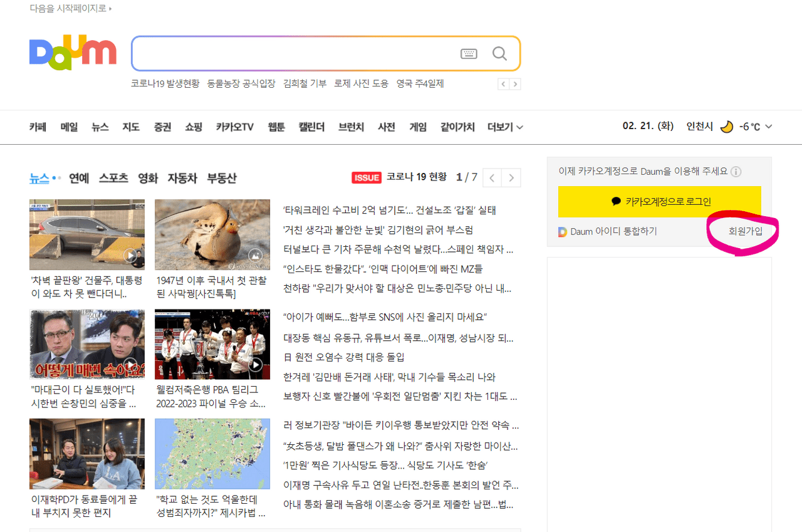Switch to the 스포츠 tab

pyautogui.click(x=113, y=178)
